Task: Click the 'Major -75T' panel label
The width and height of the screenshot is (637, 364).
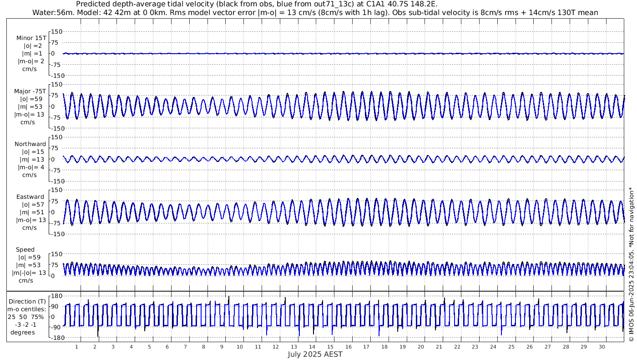Action: click(x=30, y=91)
